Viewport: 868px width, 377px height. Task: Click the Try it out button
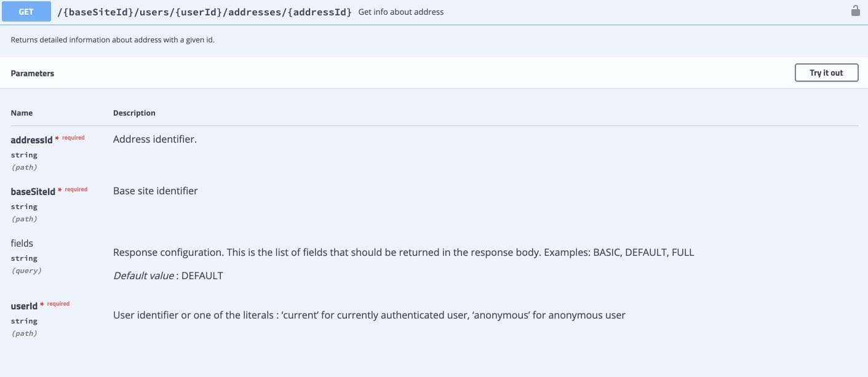(x=826, y=73)
